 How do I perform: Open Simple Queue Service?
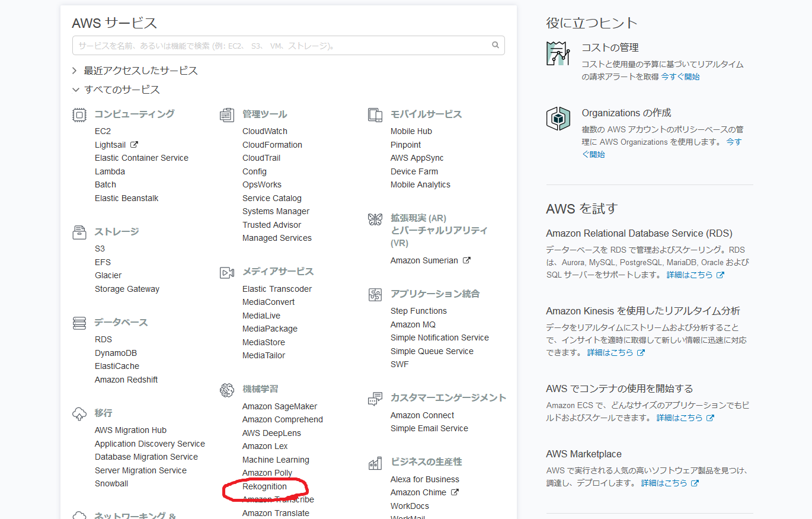pyautogui.click(x=432, y=351)
